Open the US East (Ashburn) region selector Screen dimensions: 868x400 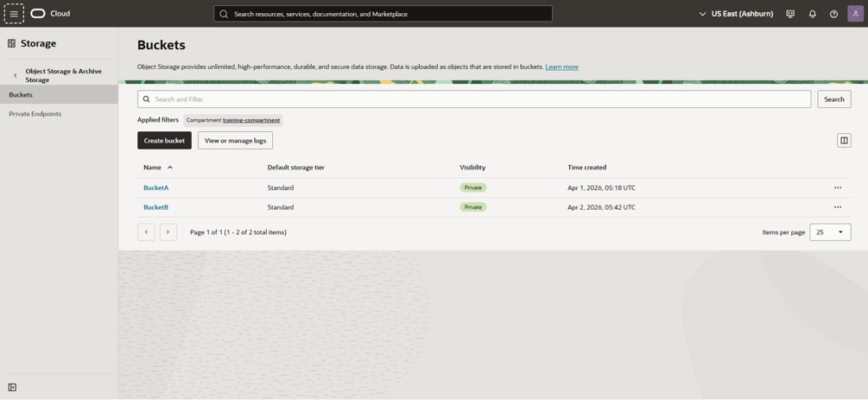(736, 14)
